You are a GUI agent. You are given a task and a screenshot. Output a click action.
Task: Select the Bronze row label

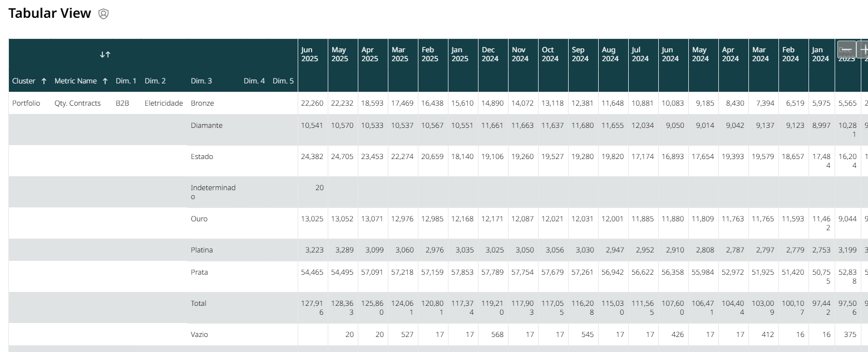coord(202,103)
